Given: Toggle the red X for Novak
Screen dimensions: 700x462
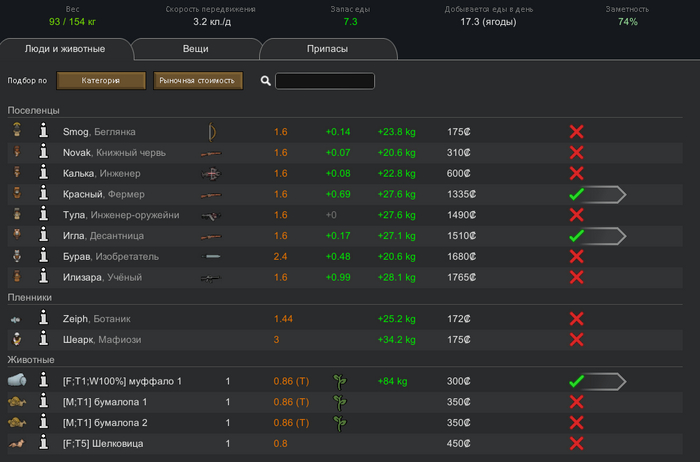Looking at the screenshot, I should (x=576, y=152).
